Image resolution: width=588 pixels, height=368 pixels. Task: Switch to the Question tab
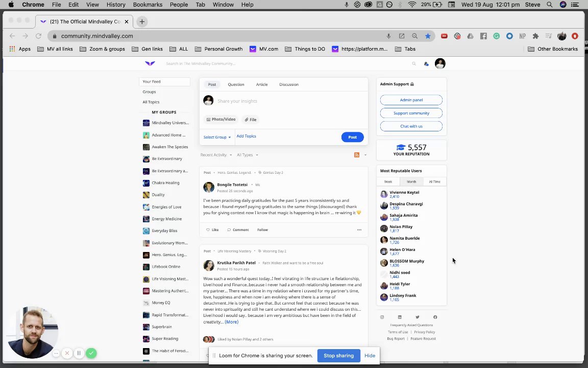coord(236,84)
